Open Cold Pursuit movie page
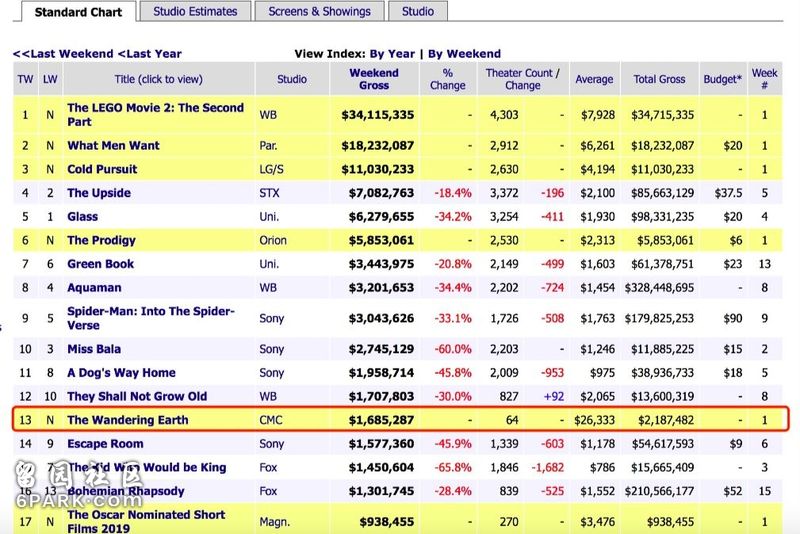The height and width of the screenshot is (534, 800). [102, 169]
